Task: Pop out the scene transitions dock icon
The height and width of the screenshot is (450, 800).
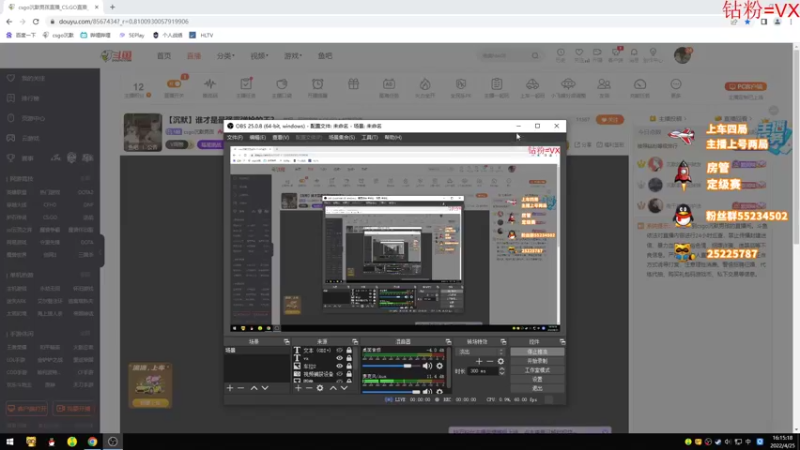Action: pos(503,341)
